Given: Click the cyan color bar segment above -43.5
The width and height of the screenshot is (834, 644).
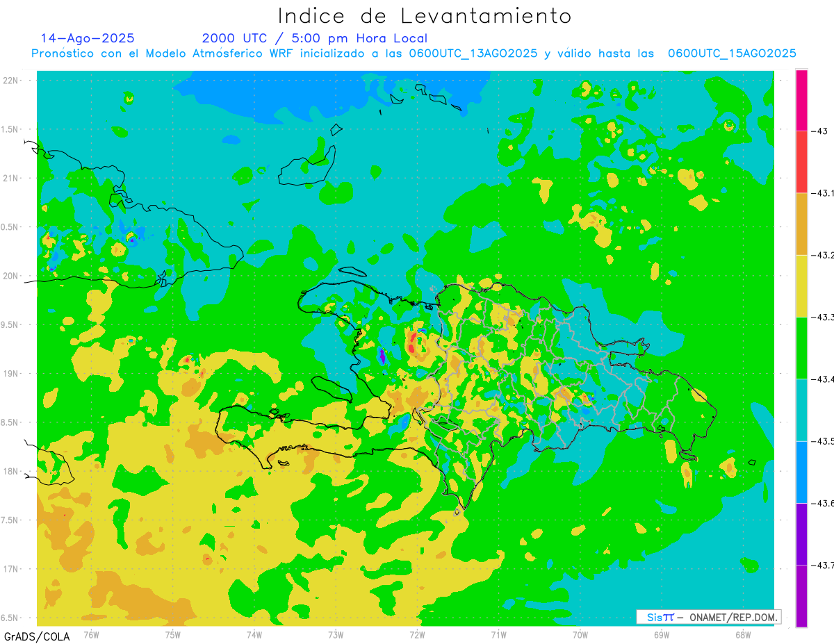Looking at the screenshot, I should (801, 410).
